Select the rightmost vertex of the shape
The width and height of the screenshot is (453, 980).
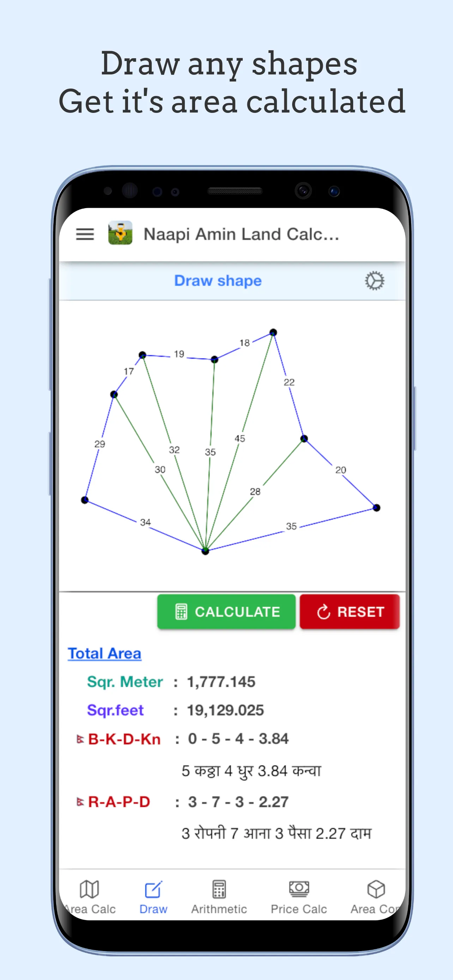(x=376, y=508)
